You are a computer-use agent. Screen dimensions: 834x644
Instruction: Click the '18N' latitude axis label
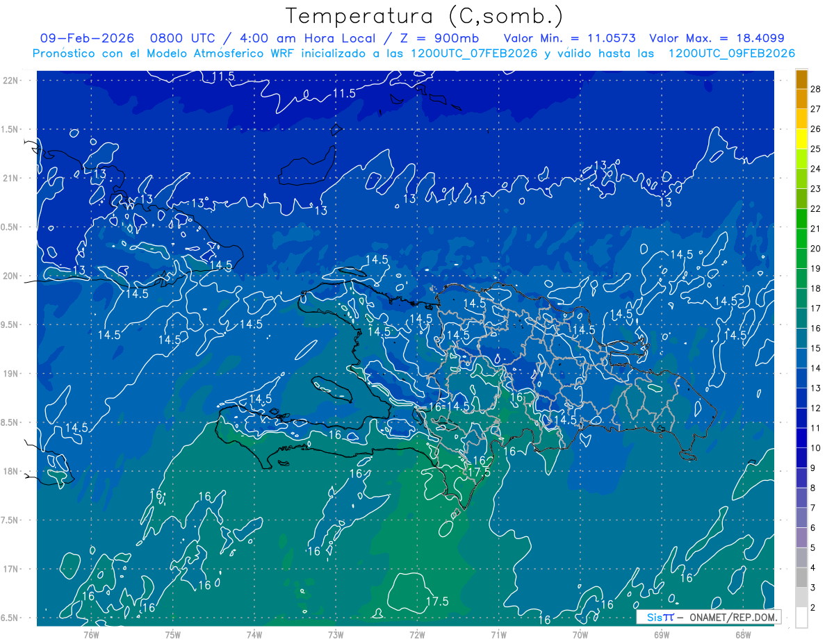(10, 472)
